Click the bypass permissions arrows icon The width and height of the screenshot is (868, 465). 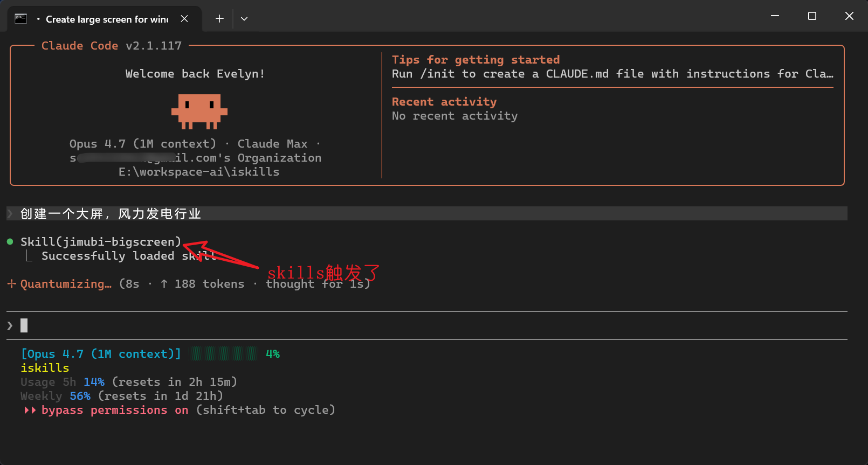coord(30,411)
